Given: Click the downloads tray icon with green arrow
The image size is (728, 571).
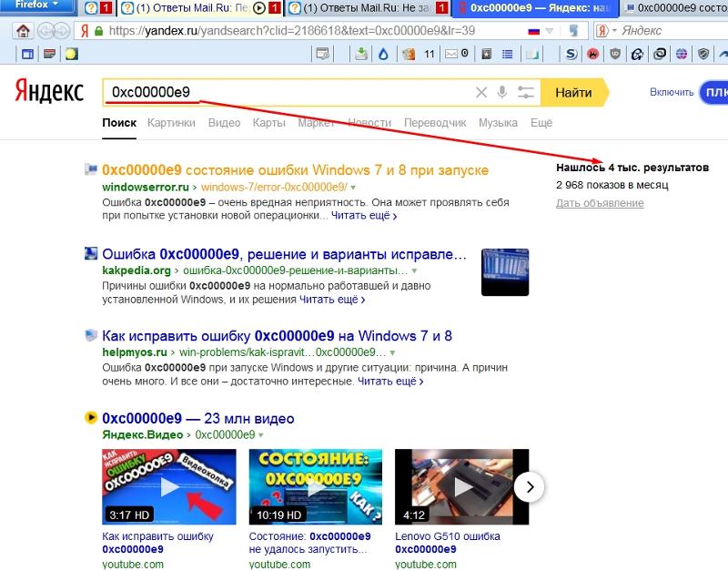Looking at the screenshot, I should (x=360, y=54).
